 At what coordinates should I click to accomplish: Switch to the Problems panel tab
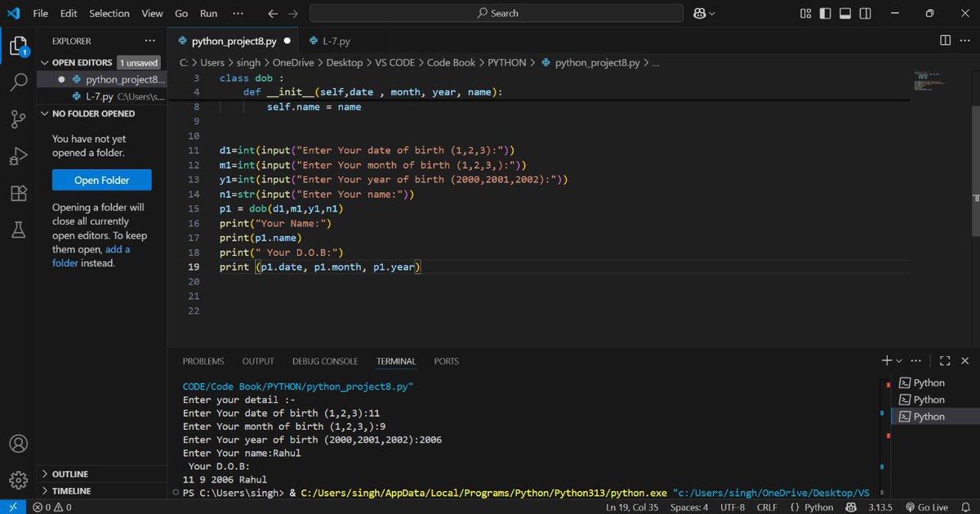(203, 361)
